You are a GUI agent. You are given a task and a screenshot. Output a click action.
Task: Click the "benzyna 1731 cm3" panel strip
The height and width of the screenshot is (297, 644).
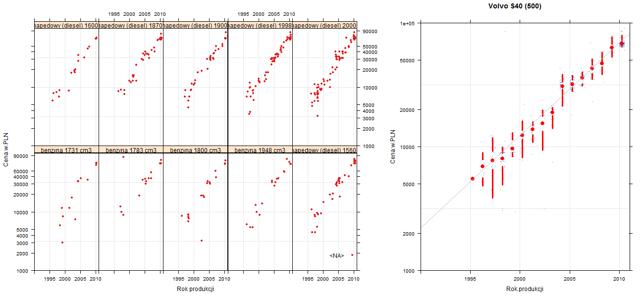pos(66,149)
